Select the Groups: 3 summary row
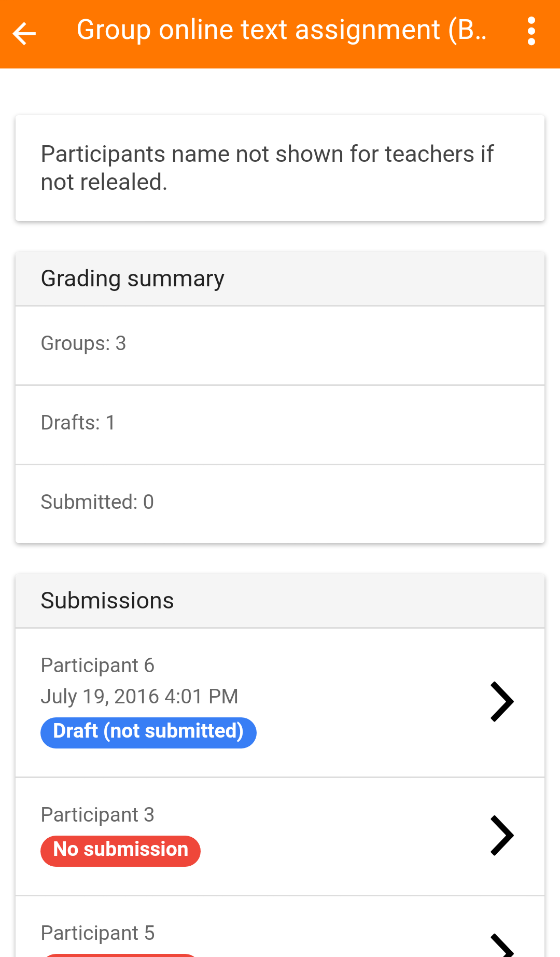 (x=280, y=344)
